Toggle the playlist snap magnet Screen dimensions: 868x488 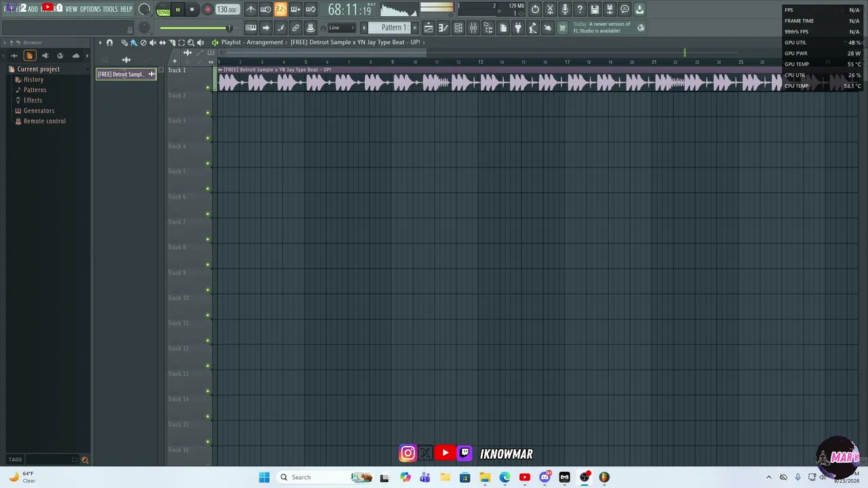click(x=109, y=43)
